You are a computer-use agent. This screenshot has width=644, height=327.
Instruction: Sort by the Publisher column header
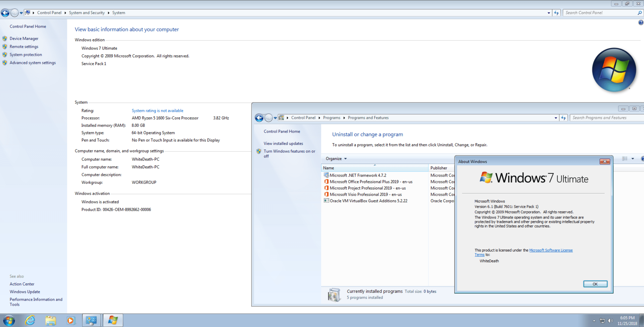(x=442, y=168)
